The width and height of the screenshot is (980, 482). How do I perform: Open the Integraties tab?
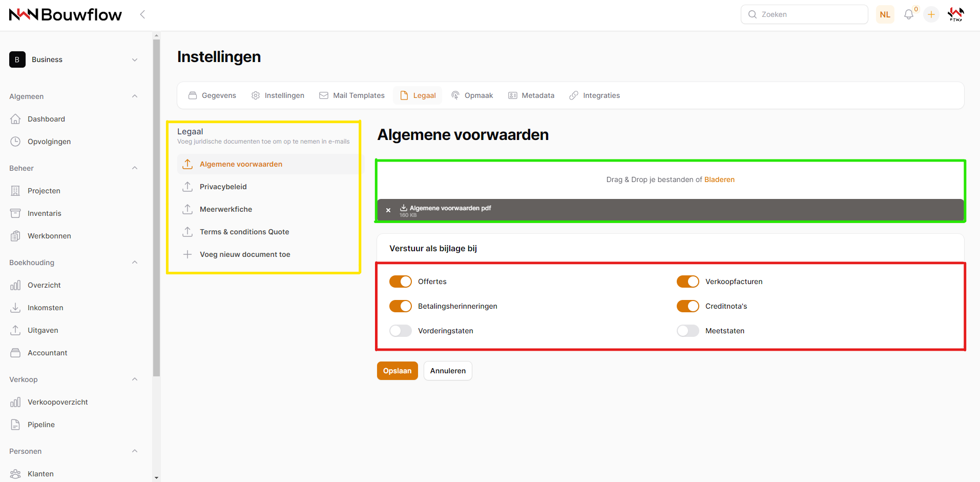coord(594,95)
